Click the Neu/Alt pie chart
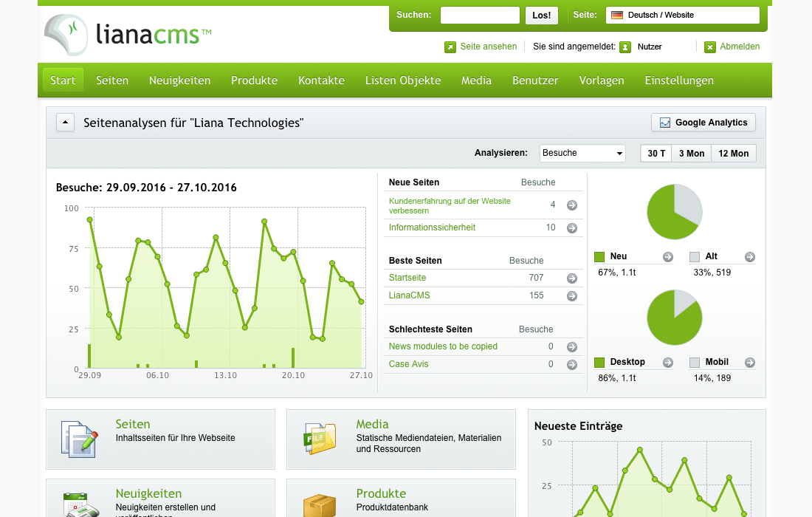Image resolution: width=812 pixels, height=517 pixels. pos(674,212)
